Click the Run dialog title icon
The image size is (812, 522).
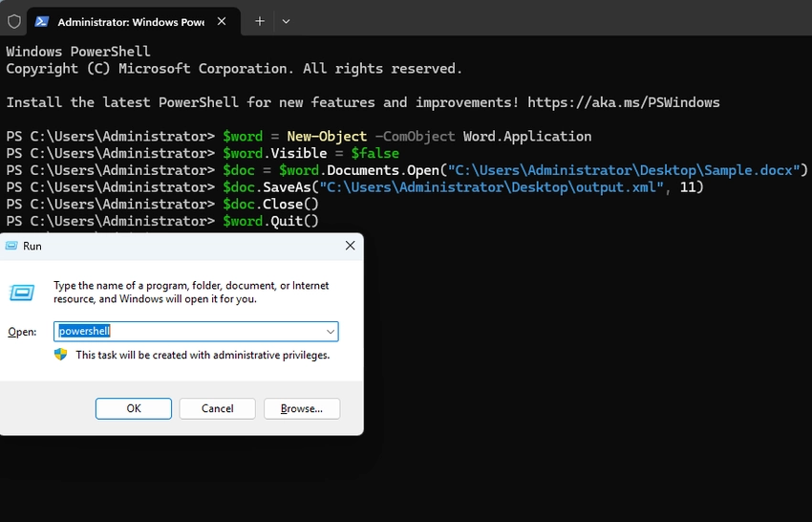[x=11, y=246]
